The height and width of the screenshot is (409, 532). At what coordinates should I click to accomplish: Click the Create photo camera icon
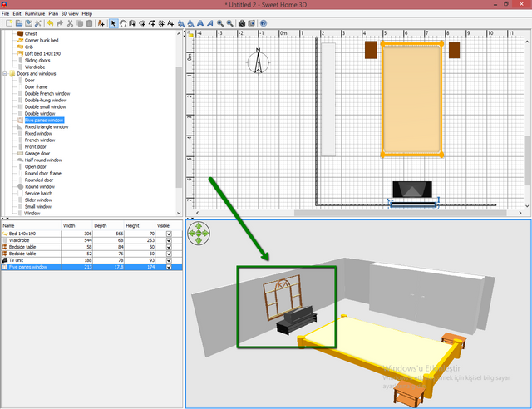[241, 23]
